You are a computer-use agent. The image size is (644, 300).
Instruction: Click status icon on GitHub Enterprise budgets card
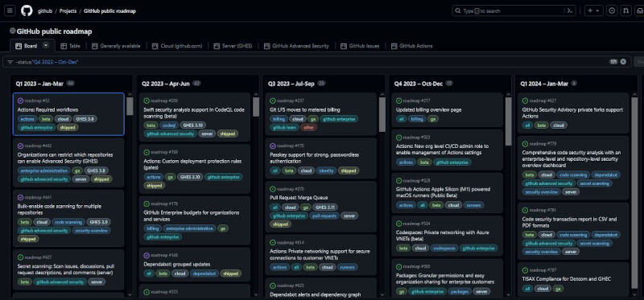(147, 203)
